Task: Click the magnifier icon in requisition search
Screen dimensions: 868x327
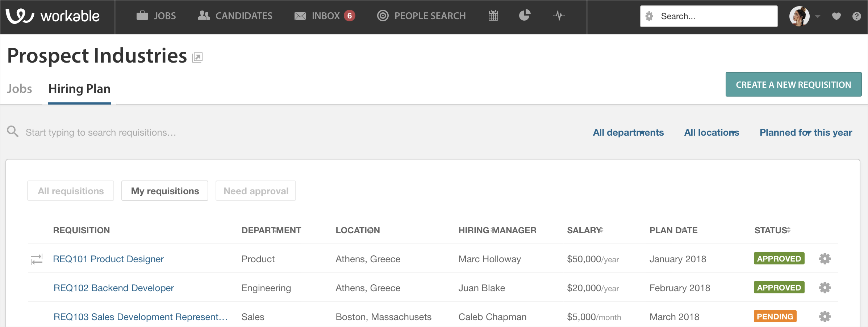Action: pyautogui.click(x=13, y=131)
